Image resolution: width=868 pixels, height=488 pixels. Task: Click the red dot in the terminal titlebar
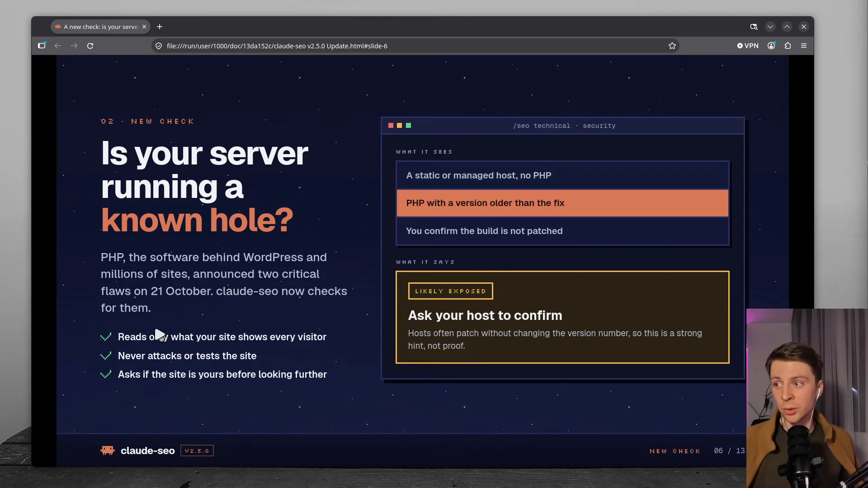[391, 126]
